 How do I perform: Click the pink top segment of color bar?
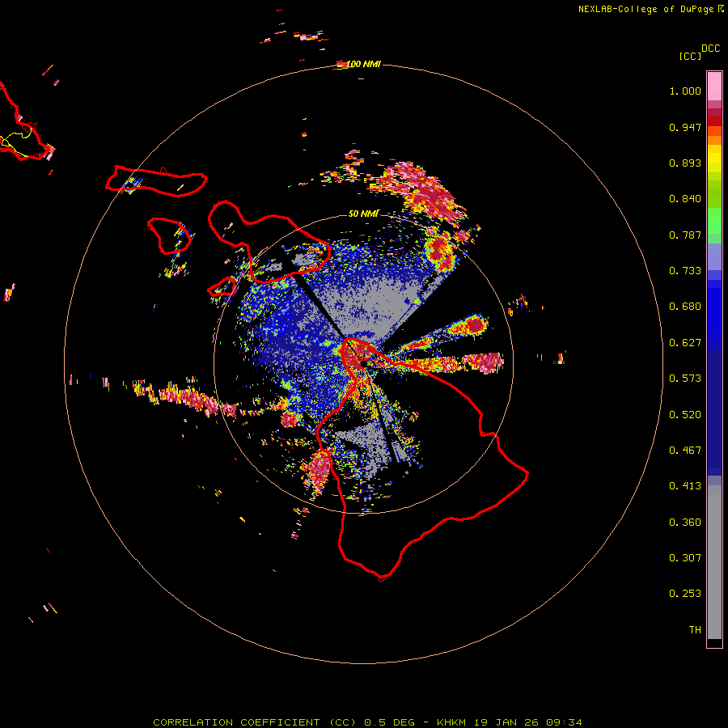coord(714,87)
